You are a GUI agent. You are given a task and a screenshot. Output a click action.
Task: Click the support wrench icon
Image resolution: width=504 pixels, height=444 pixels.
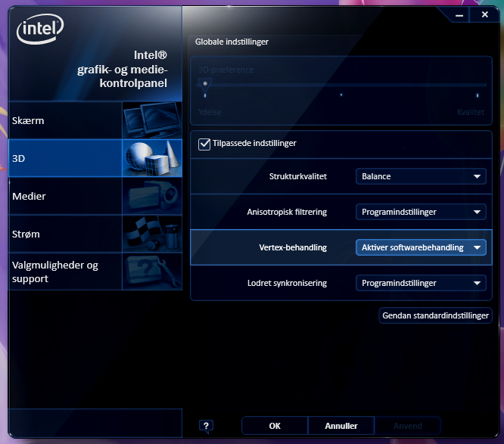pyautogui.click(x=152, y=272)
